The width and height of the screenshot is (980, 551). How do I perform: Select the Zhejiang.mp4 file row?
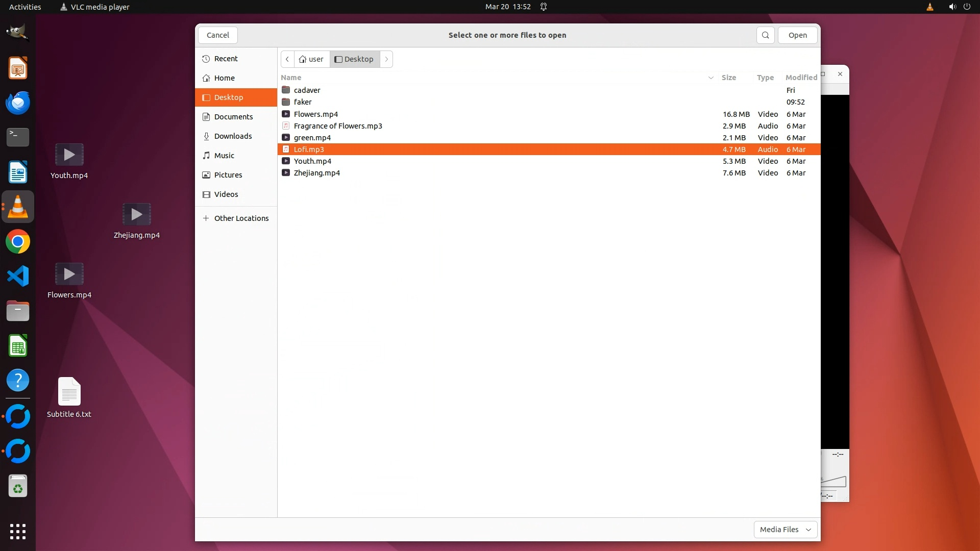tap(316, 173)
